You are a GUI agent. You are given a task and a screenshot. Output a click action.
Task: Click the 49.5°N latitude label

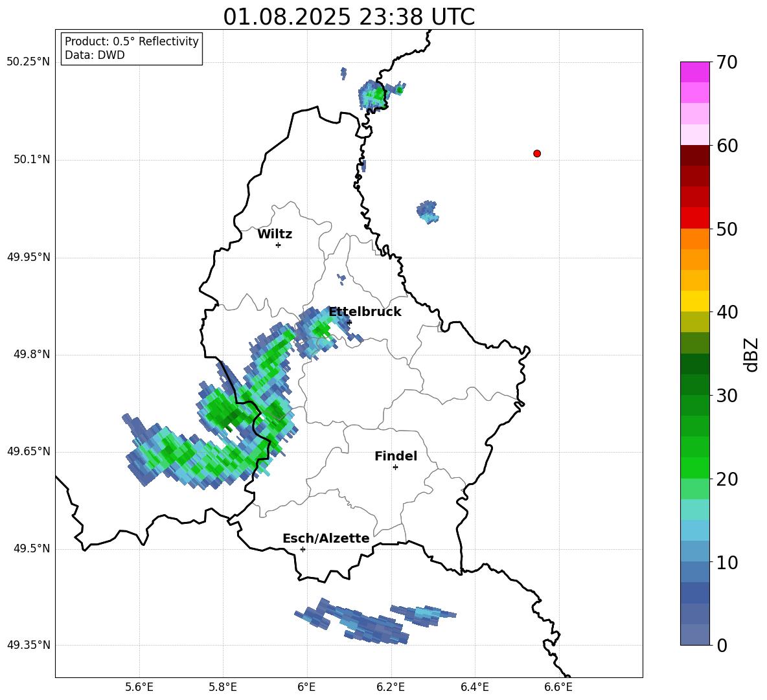32,548
